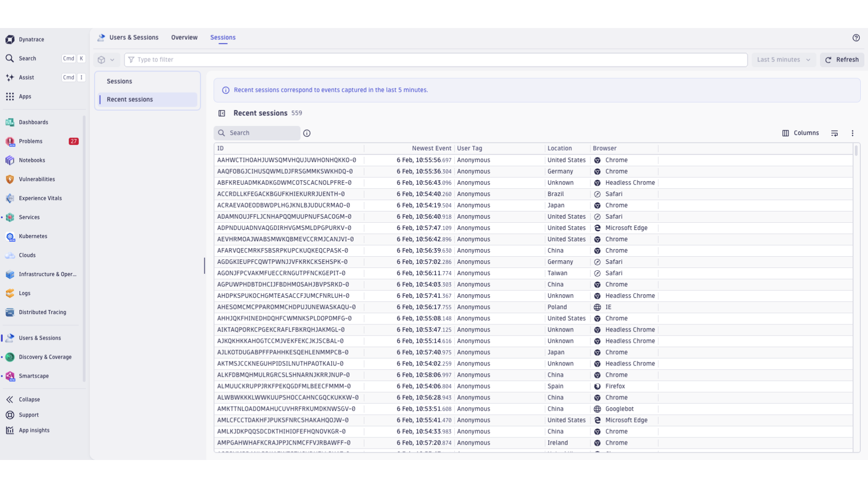Image resolution: width=868 pixels, height=488 pixels.
Task: Open Logs from the sidebar
Action: point(25,293)
